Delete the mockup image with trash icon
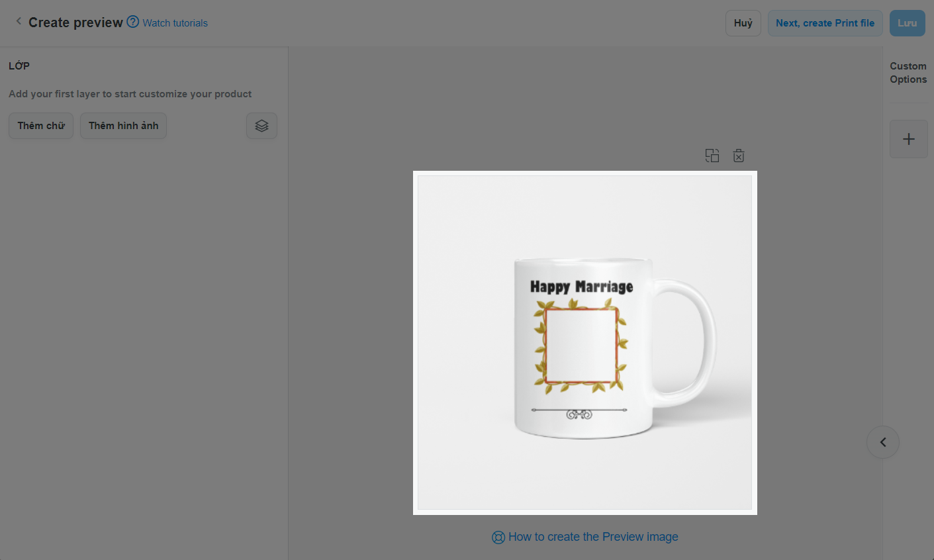The image size is (934, 560). 739,156
